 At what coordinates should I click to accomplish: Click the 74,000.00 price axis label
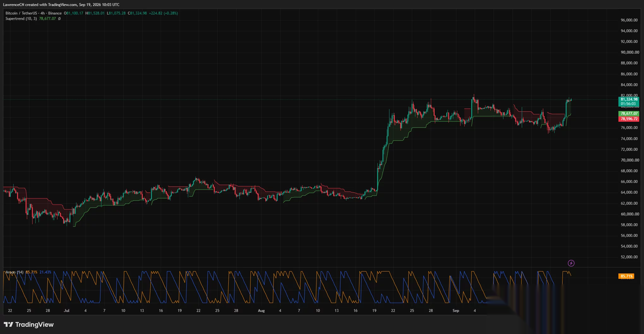(630, 138)
